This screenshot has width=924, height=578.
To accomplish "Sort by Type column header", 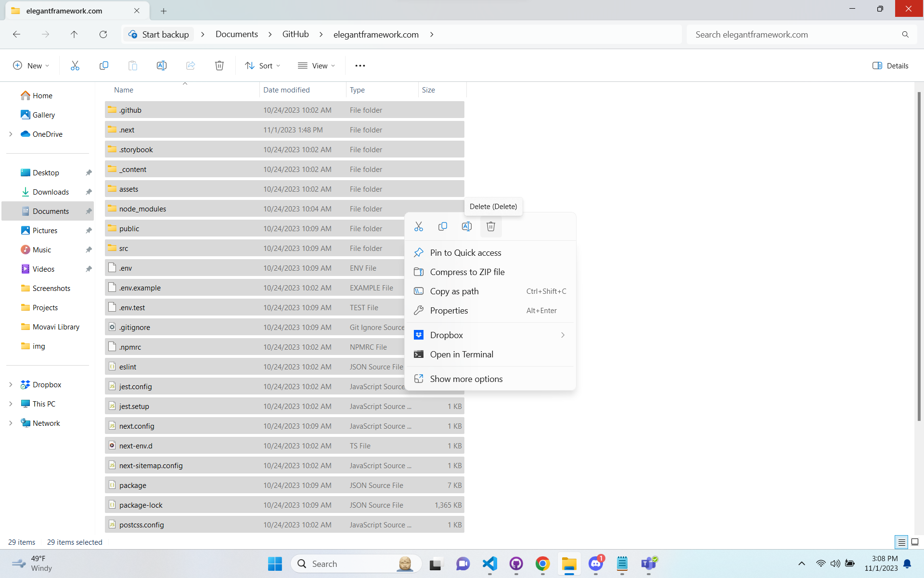I will [x=383, y=90].
